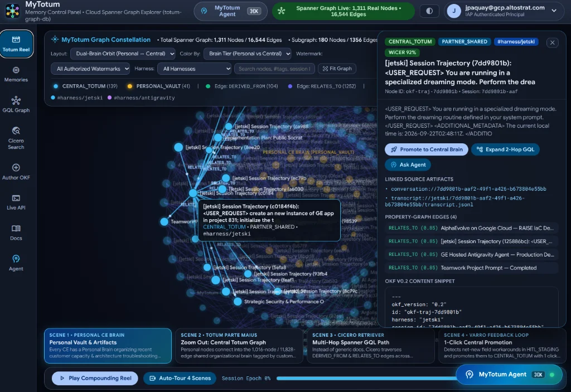The height and width of the screenshot is (392, 571).
Task: Open the Live API sidebar item
Action: point(16,202)
